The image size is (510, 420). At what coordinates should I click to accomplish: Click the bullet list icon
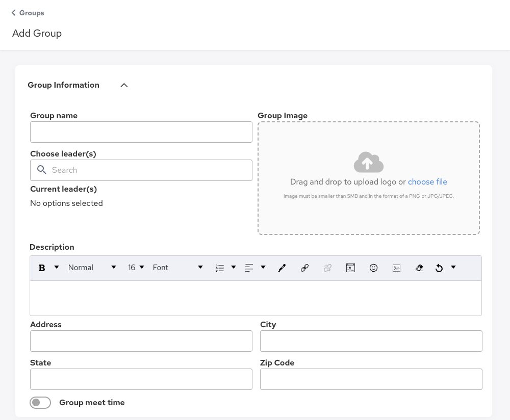click(x=220, y=268)
